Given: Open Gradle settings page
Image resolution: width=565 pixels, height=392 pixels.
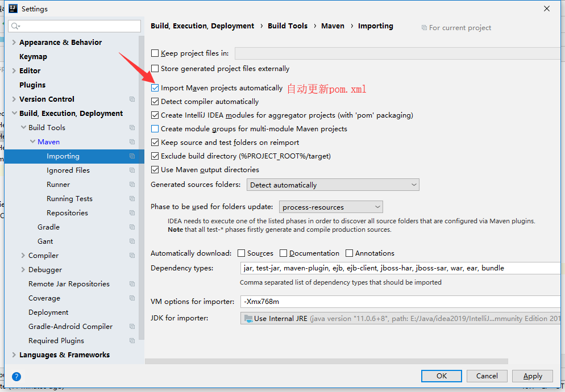Looking at the screenshot, I should pyautogui.click(x=49, y=227).
